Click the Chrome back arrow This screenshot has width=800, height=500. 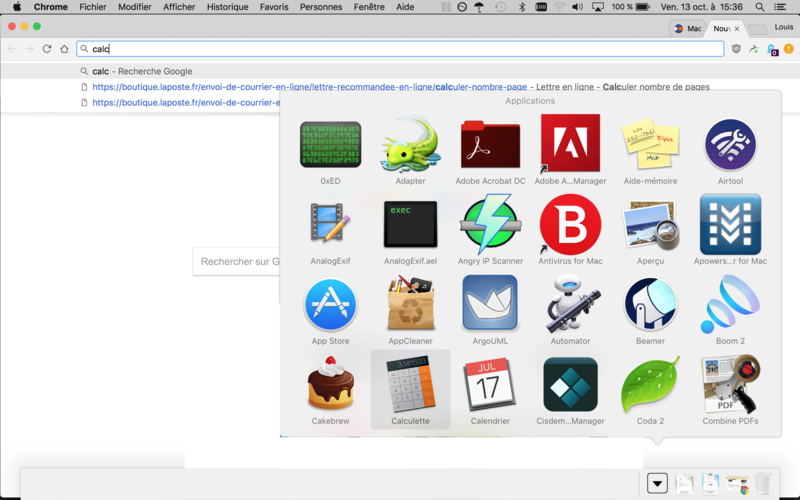[12, 49]
